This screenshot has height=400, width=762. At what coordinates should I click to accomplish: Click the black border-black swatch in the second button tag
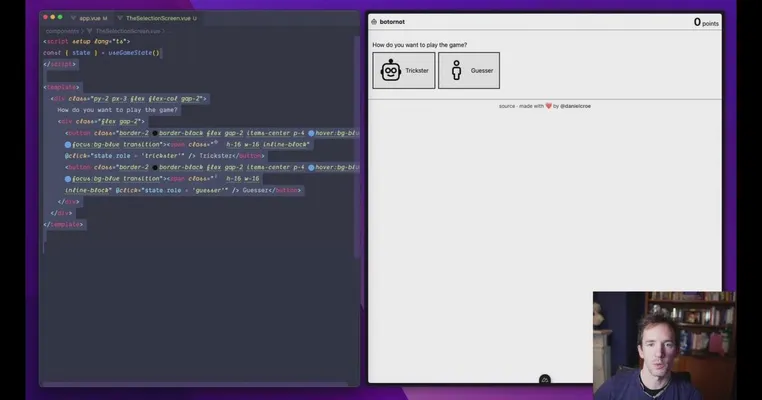point(155,168)
